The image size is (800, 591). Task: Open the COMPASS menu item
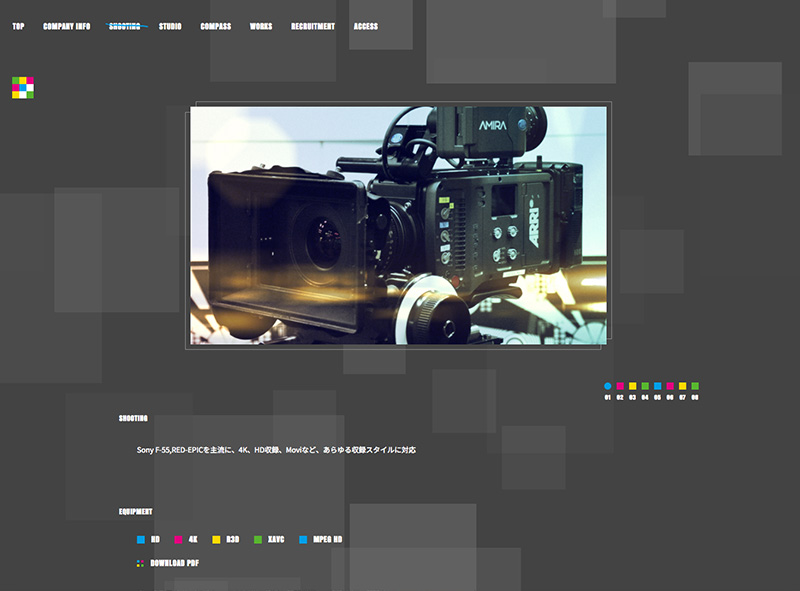click(x=216, y=26)
